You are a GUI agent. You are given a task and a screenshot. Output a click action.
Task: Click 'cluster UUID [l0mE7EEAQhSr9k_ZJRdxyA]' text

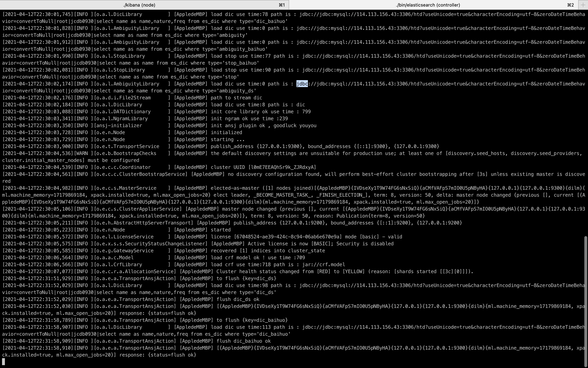point(263,167)
